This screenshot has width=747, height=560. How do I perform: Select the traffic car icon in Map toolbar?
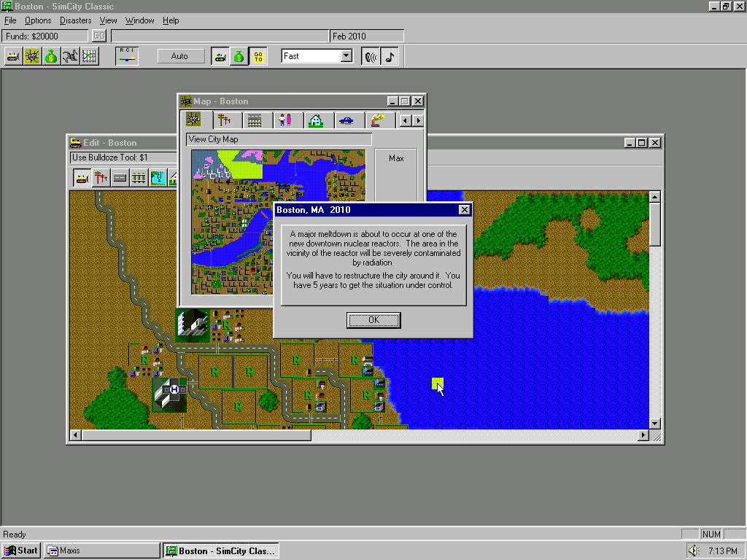(349, 120)
